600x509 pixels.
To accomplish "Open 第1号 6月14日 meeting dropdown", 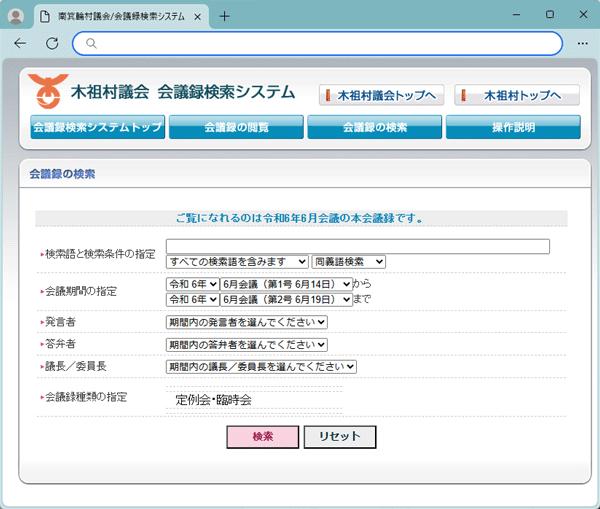I will (x=286, y=284).
